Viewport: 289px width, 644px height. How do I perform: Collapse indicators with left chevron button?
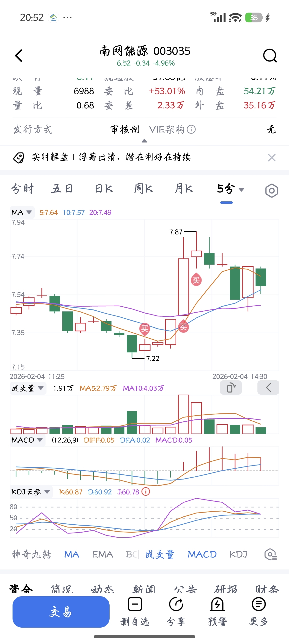click(x=268, y=388)
